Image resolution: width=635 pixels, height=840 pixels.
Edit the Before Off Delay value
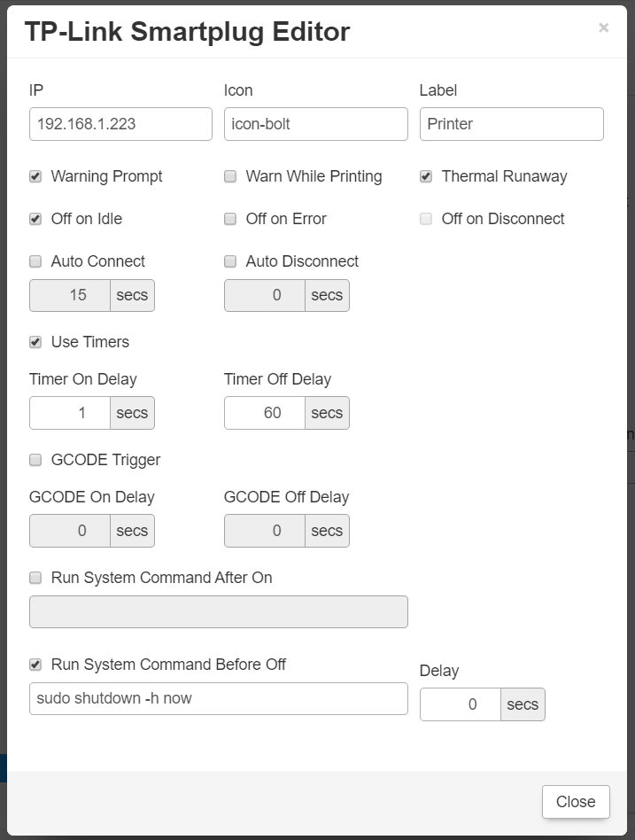tap(461, 704)
